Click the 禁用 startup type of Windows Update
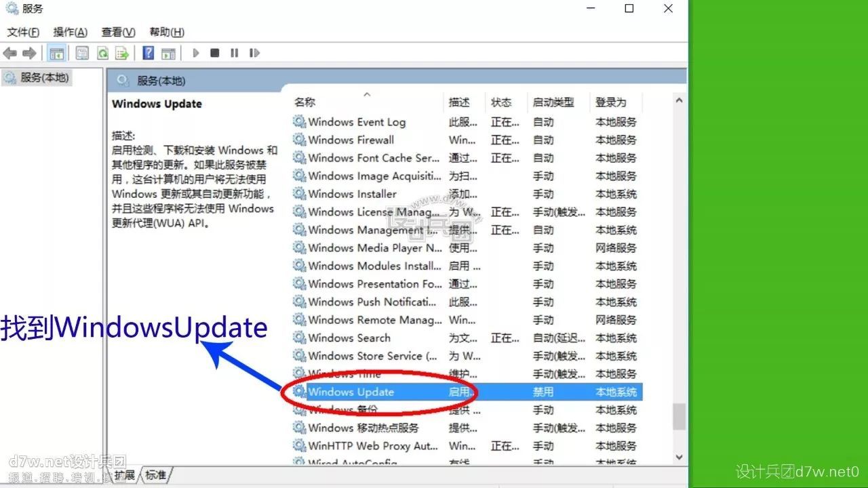The image size is (868, 488). (x=543, y=392)
